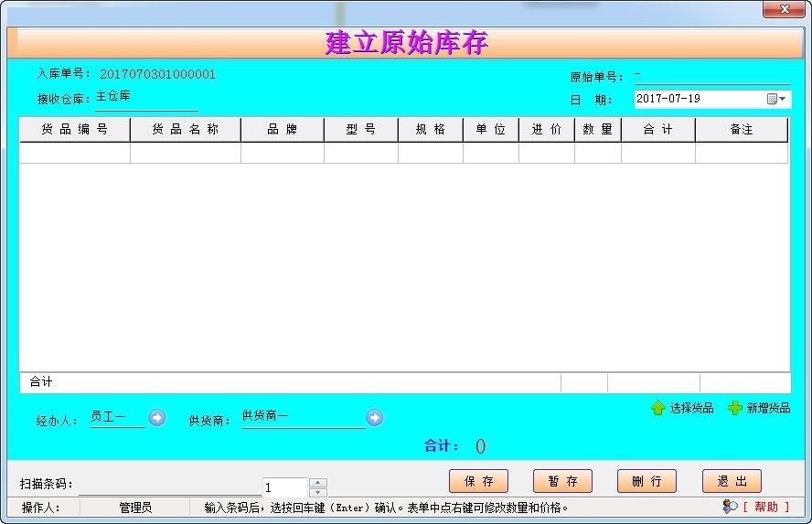The height and width of the screenshot is (524, 812).
Task: Click the 货品编号 column header
Action: pyautogui.click(x=75, y=130)
